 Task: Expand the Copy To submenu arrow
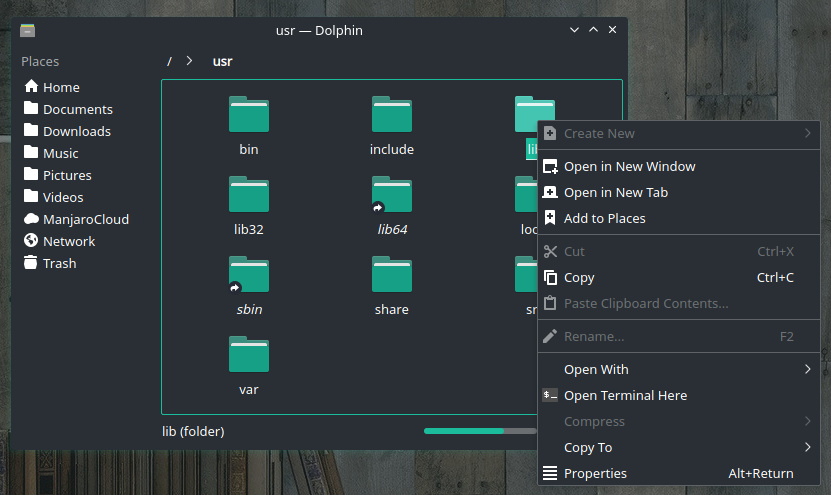coord(807,447)
